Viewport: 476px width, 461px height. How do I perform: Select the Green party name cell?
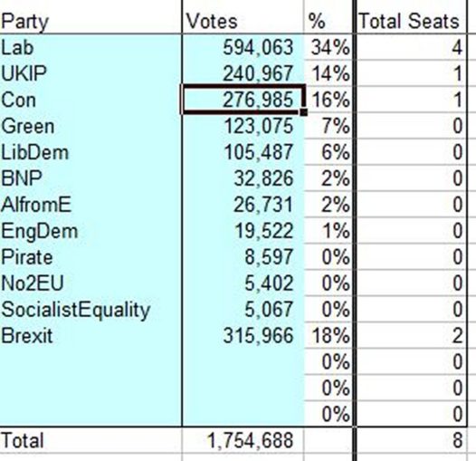pyautogui.click(x=90, y=126)
